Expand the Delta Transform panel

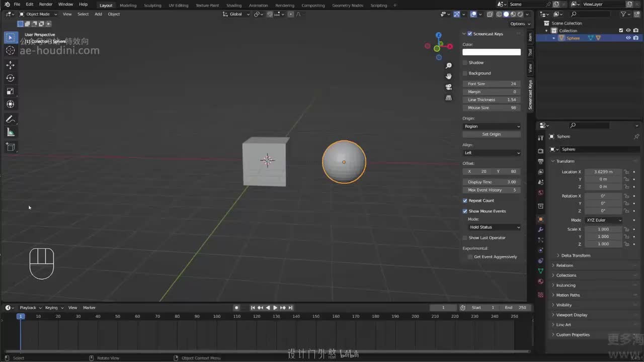pos(576,255)
